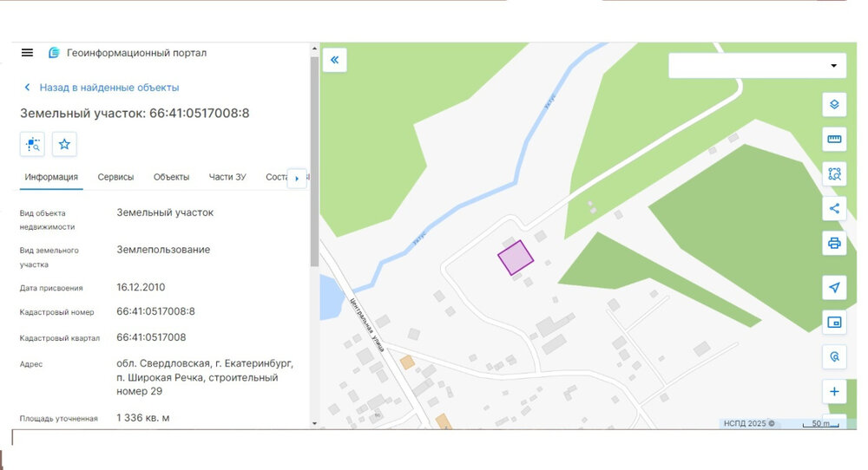Click the zoom-to-object icon under the title
Screen dimensions: 868x470
point(33,144)
